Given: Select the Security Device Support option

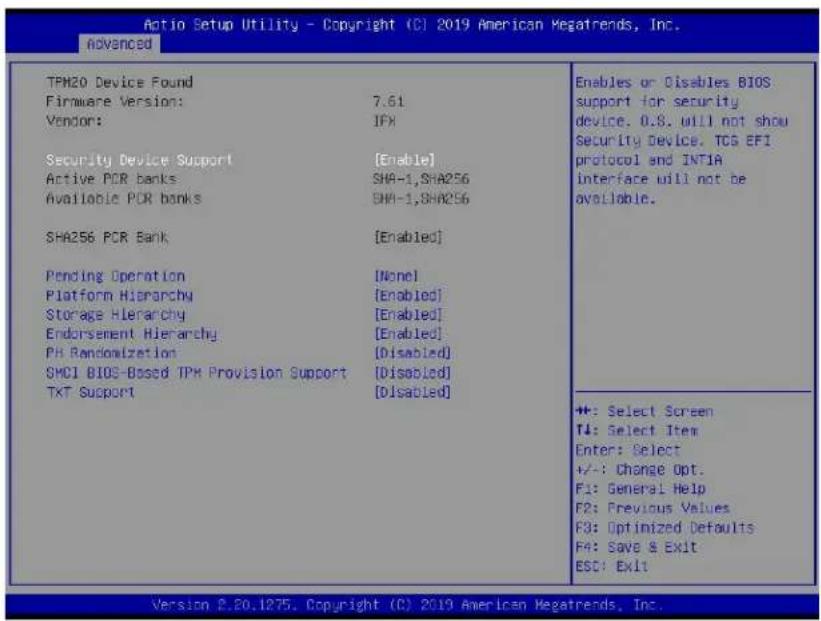Looking at the screenshot, I should tap(139, 160).
